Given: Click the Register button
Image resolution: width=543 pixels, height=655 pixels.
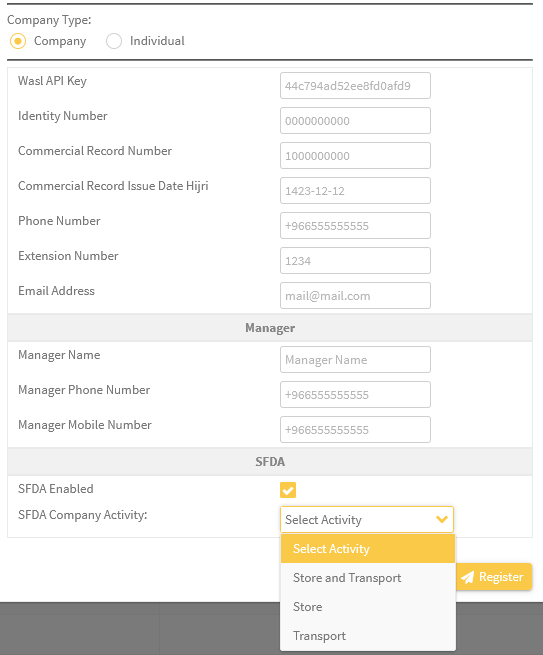Looking at the screenshot, I should pyautogui.click(x=494, y=576).
